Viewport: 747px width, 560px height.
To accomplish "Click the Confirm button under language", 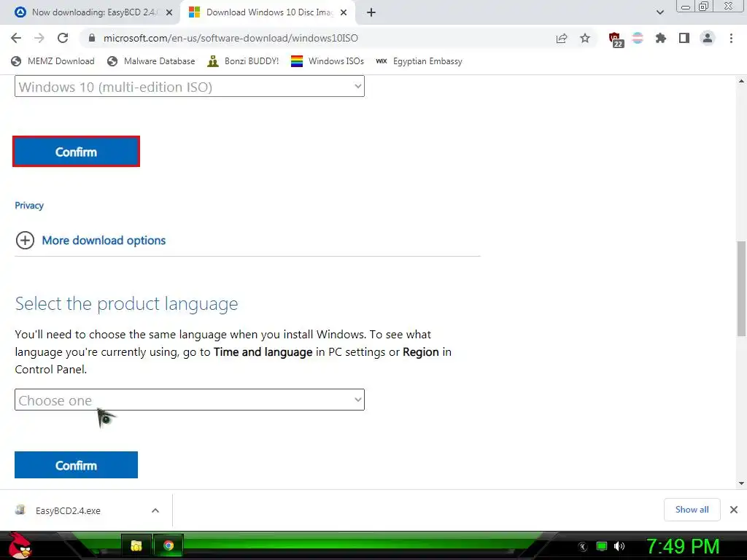I will point(76,464).
